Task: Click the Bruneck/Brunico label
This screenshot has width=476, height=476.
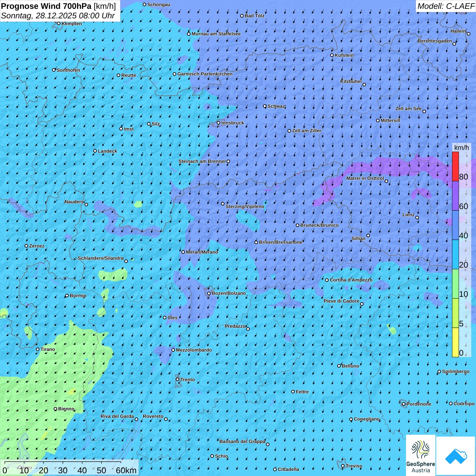Action: click(319, 225)
